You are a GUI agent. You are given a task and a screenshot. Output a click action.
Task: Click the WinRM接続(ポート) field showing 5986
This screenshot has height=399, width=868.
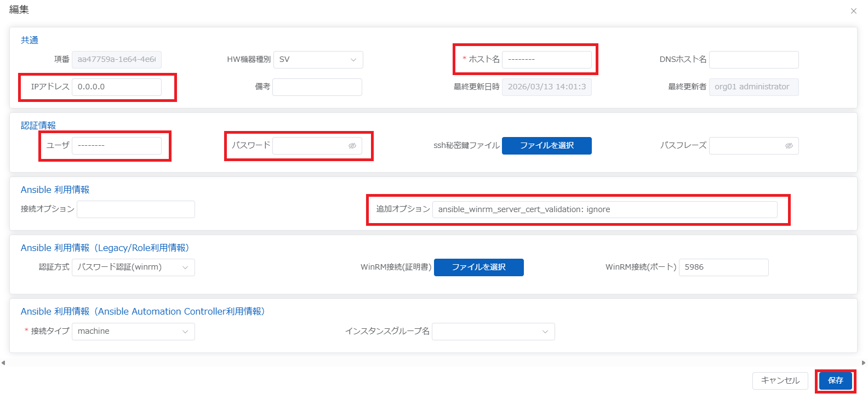coord(724,267)
